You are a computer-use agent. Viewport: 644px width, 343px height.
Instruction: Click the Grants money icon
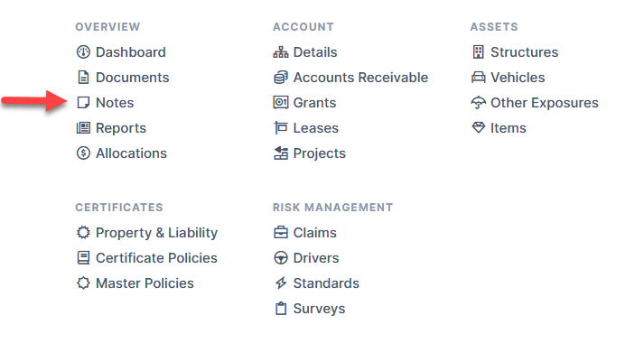(281, 103)
